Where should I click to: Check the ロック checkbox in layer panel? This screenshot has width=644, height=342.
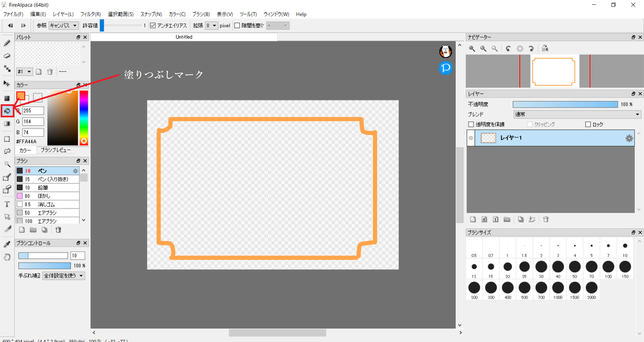pyautogui.click(x=588, y=124)
